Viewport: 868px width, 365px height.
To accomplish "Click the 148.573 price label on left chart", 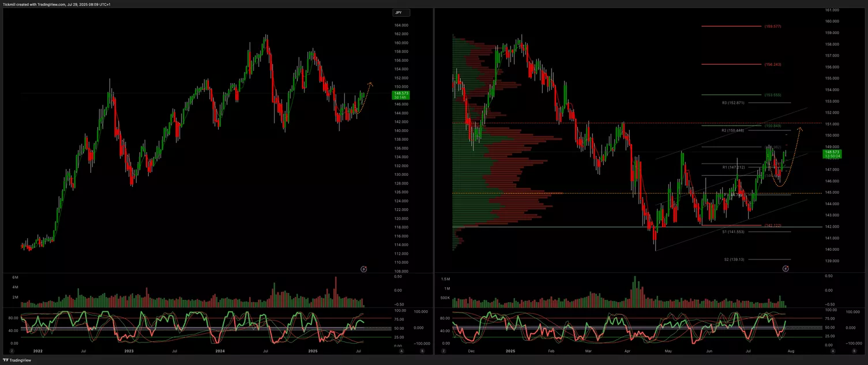I will 400,93.
